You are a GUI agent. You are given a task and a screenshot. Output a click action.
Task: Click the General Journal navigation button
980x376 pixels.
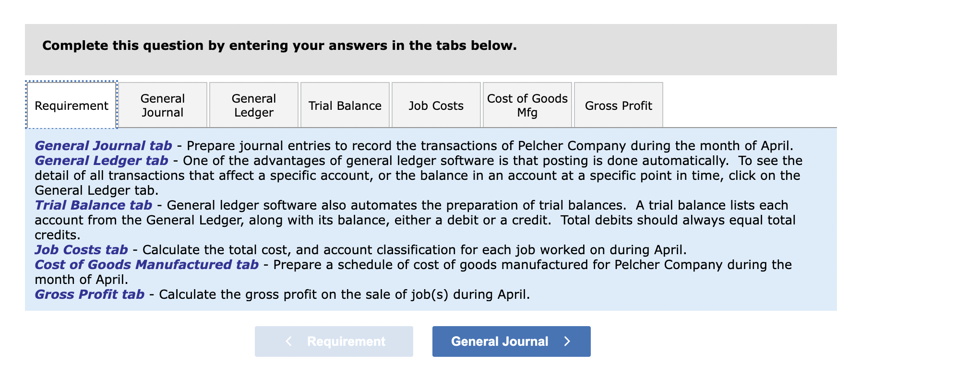click(x=511, y=341)
